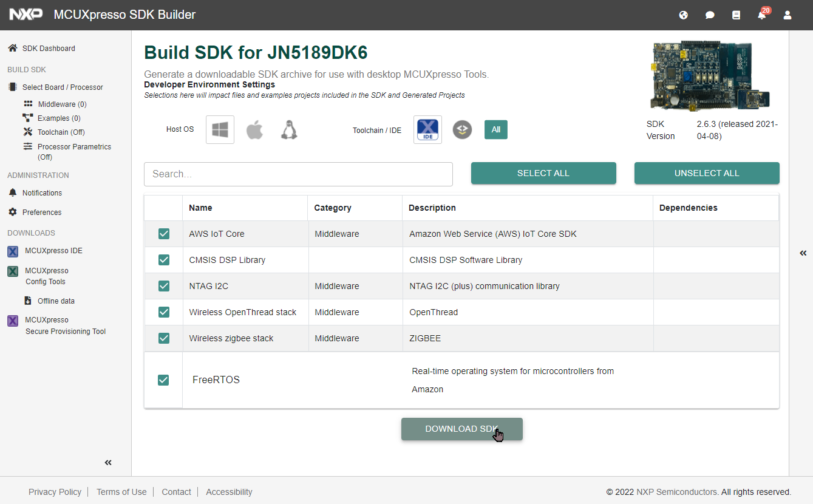Click the DOWNLOAD SDK button

[x=462, y=429]
